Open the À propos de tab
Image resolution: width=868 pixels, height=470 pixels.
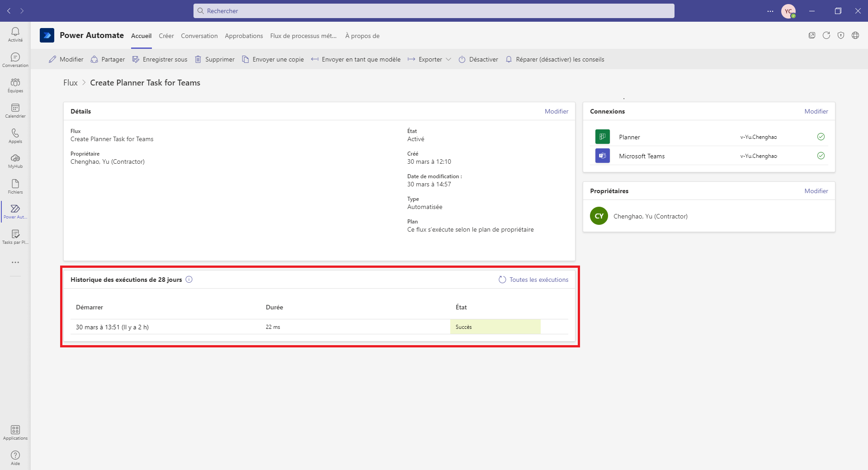pos(363,36)
